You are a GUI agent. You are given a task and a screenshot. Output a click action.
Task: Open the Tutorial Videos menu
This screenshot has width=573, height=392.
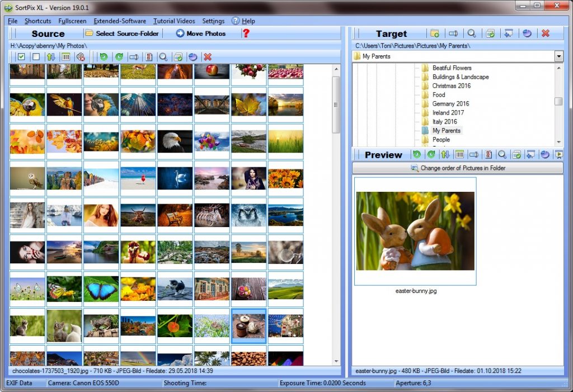click(x=173, y=21)
